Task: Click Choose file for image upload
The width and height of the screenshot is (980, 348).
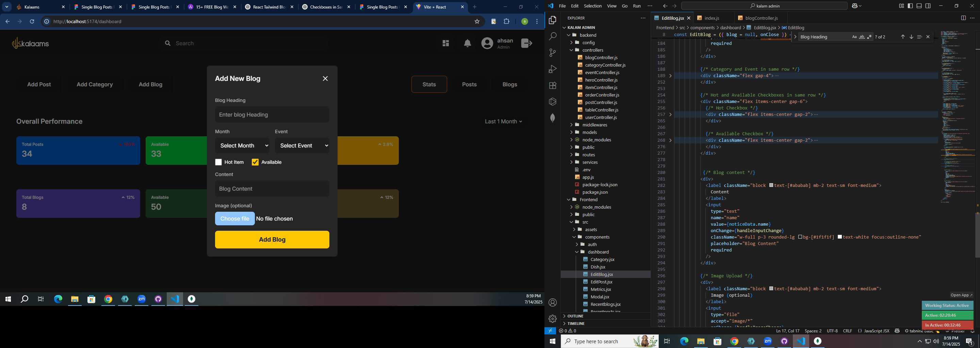Action: point(235,219)
